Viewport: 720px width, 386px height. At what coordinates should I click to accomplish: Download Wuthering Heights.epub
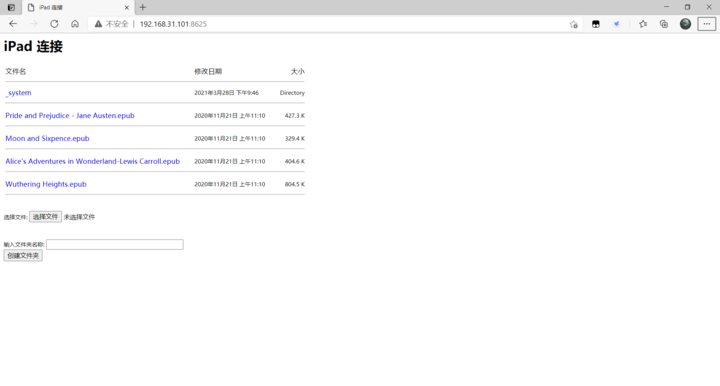pos(46,185)
